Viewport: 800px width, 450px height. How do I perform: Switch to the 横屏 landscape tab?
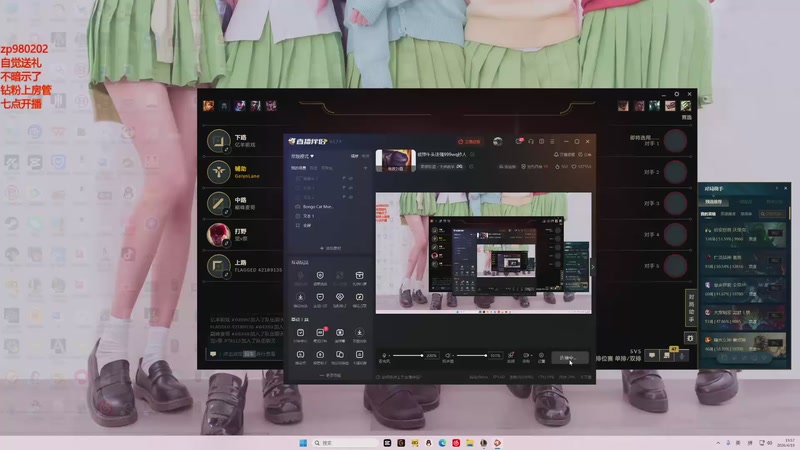click(x=354, y=156)
